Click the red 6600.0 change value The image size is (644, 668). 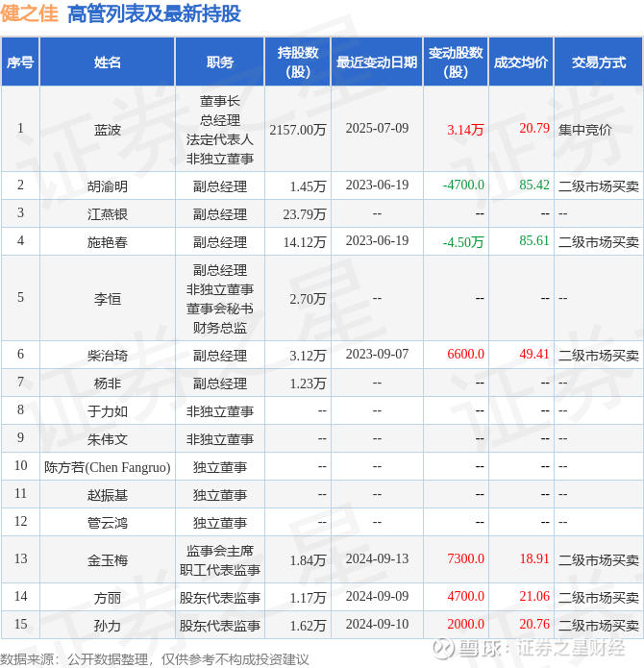click(x=465, y=354)
